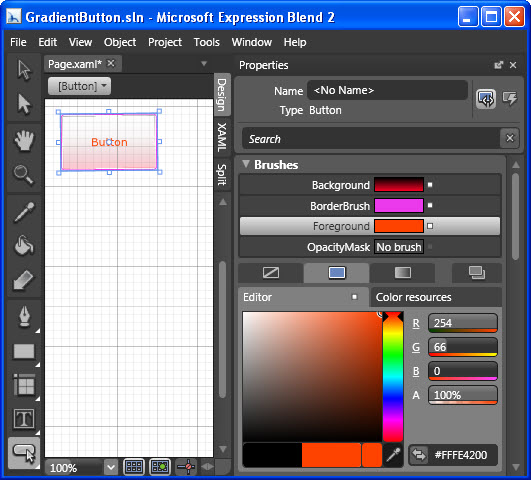This screenshot has height=480, width=531.
Task: Click advanced options square for BorderBrush
Action: [430, 205]
